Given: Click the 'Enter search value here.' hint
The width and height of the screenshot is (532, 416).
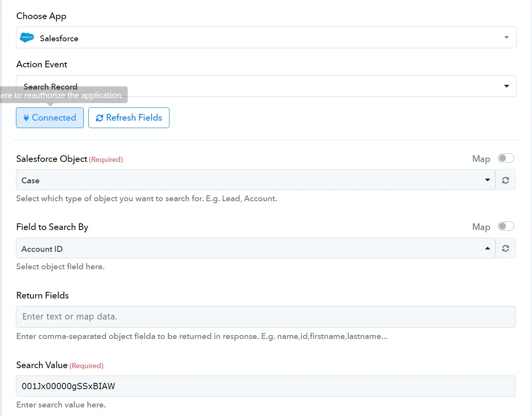Looking at the screenshot, I should (x=61, y=405).
